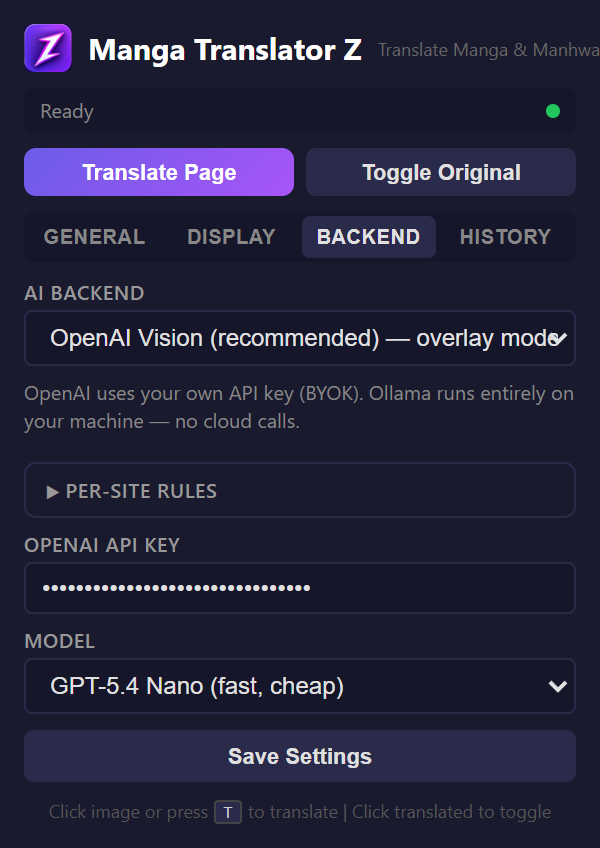The height and width of the screenshot is (848, 600).
Task: Click the Translate Page button
Action: pos(158,172)
